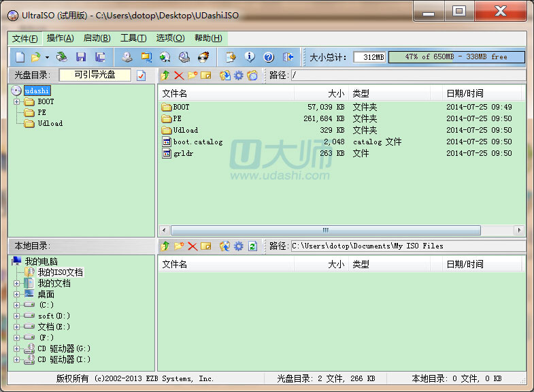Click the Make CD image icon
This screenshot has width=534, height=392.
(127, 57)
